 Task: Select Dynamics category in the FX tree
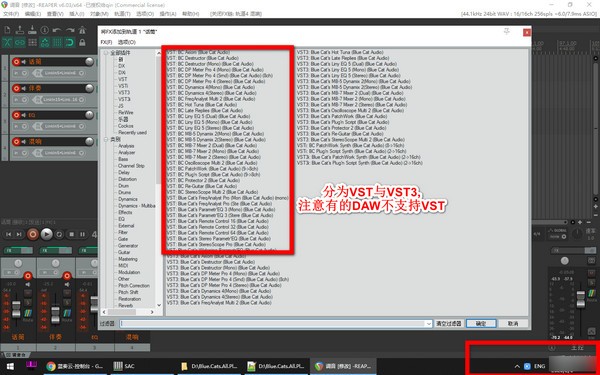tap(128, 199)
